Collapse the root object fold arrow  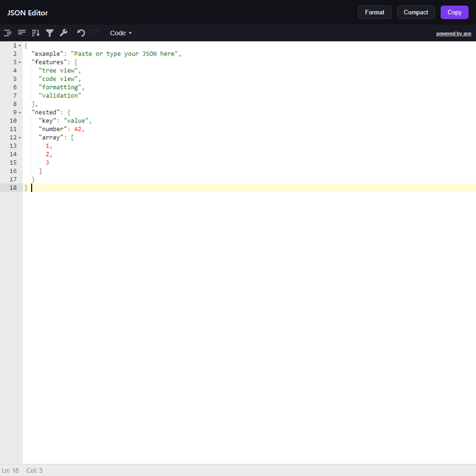pos(19,45)
